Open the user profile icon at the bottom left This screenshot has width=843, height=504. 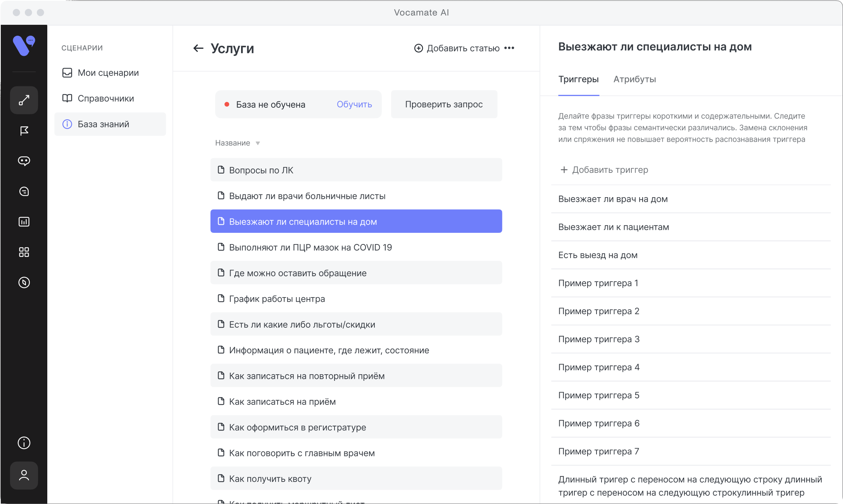click(x=24, y=475)
